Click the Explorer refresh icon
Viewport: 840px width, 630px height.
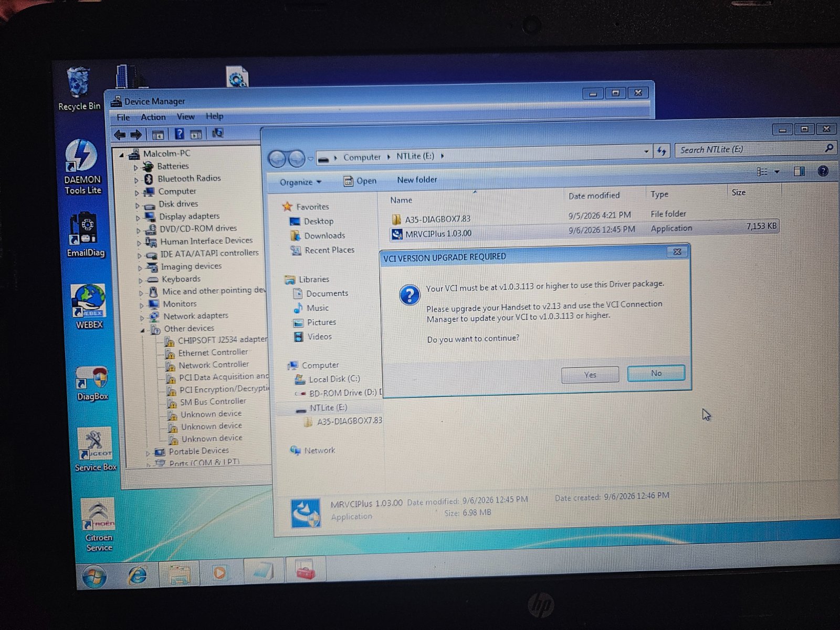pos(661,151)
